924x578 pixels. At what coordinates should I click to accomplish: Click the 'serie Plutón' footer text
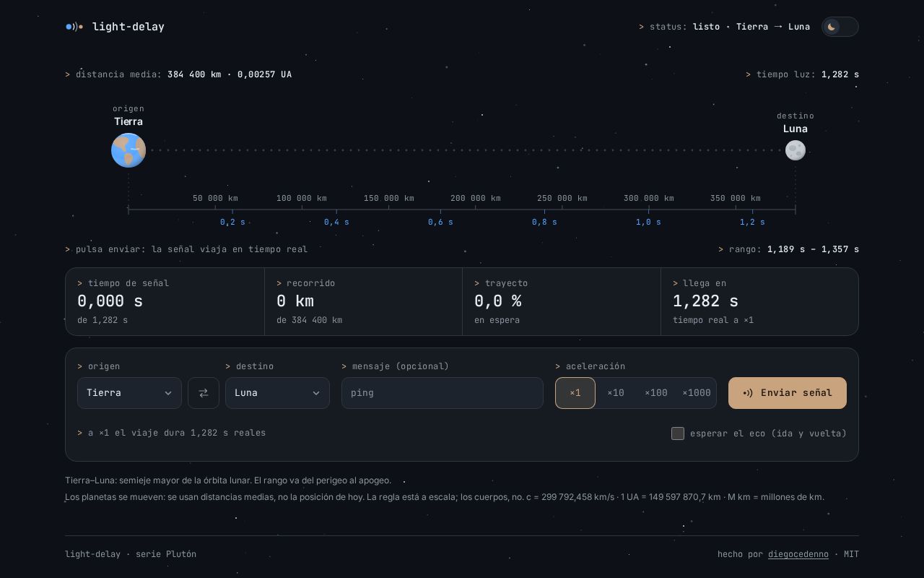(166, 554)
